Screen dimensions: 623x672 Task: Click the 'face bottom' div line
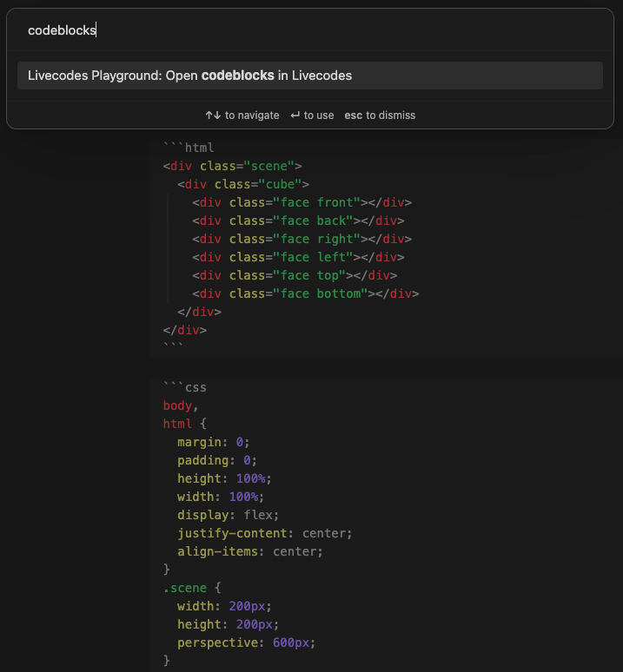click(x=305, y=293)
